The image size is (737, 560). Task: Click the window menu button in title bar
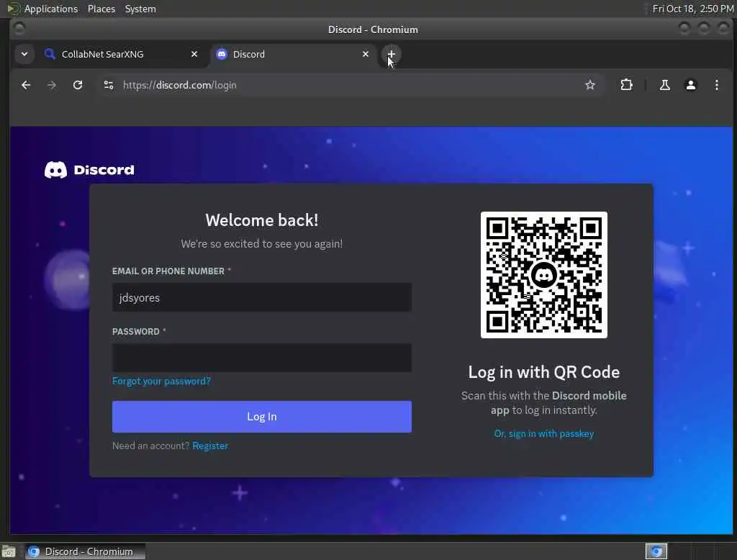coord(19,29)
